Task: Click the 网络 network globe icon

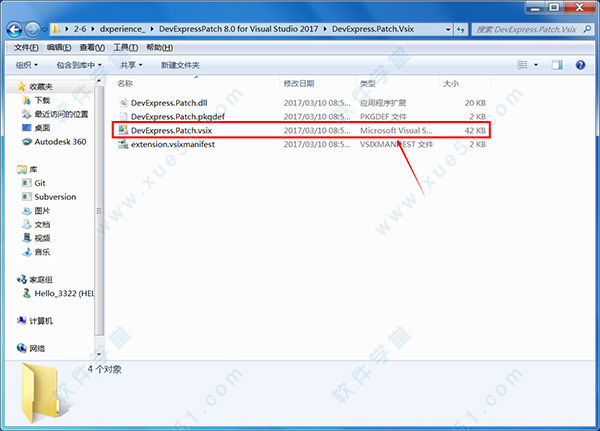Action: coord(21,348)
